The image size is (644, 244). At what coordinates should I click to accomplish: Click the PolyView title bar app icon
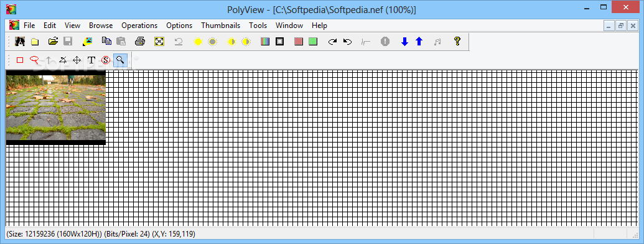[11, 9]
